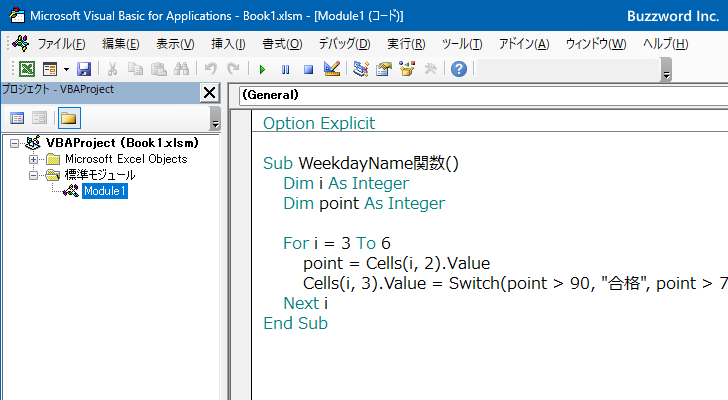Open the Properties Window icon

click(384, 69)
